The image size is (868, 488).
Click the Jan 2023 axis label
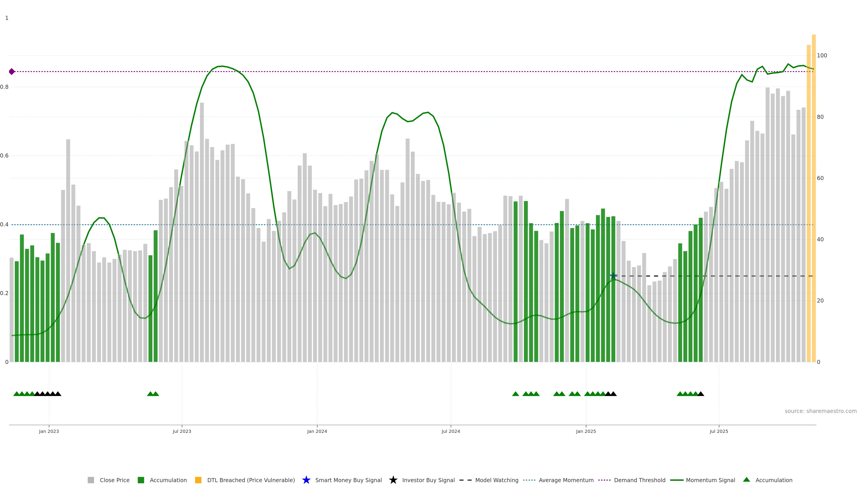click(49, 431)
